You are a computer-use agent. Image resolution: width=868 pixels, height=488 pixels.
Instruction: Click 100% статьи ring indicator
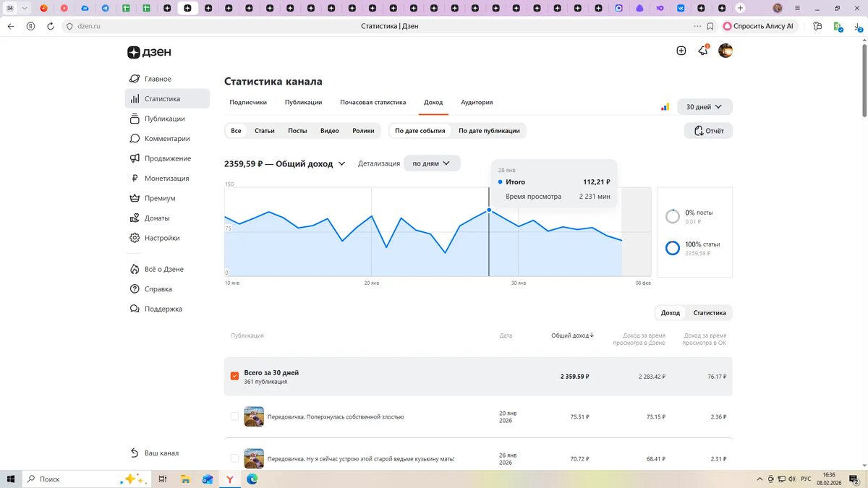tap(673, 248)
